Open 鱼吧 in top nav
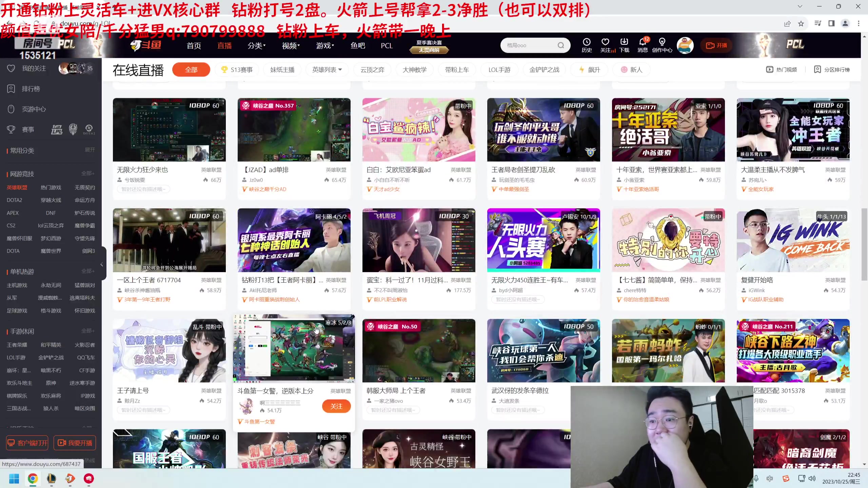Image resolution: width=868 pixels, height=488 pixels. click(358, 45)
